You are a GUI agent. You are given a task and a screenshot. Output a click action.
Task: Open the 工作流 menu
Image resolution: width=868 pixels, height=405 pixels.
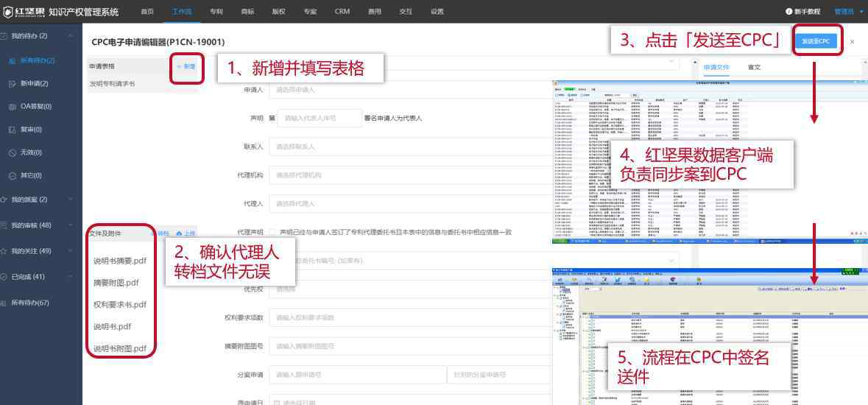point(182,12)
